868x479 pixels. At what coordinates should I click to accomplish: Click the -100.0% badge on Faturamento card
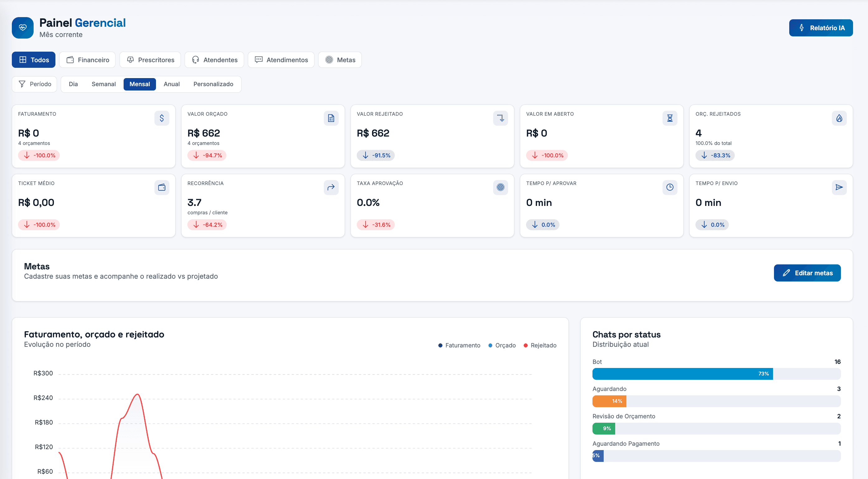point(39,155)
